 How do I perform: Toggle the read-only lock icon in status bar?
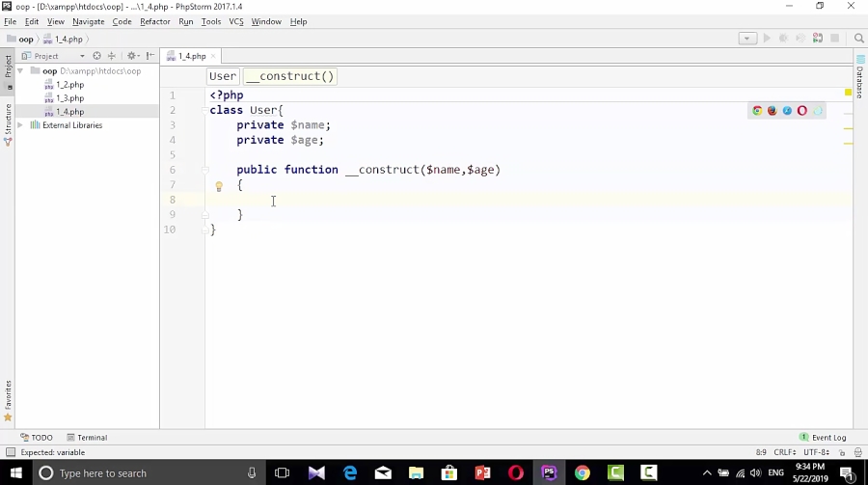coord(842,452)
